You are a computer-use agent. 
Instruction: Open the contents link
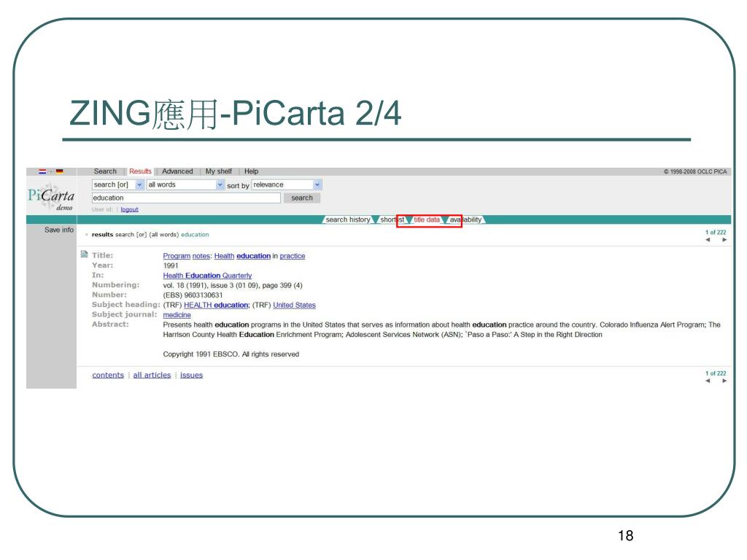coord(108,375)
